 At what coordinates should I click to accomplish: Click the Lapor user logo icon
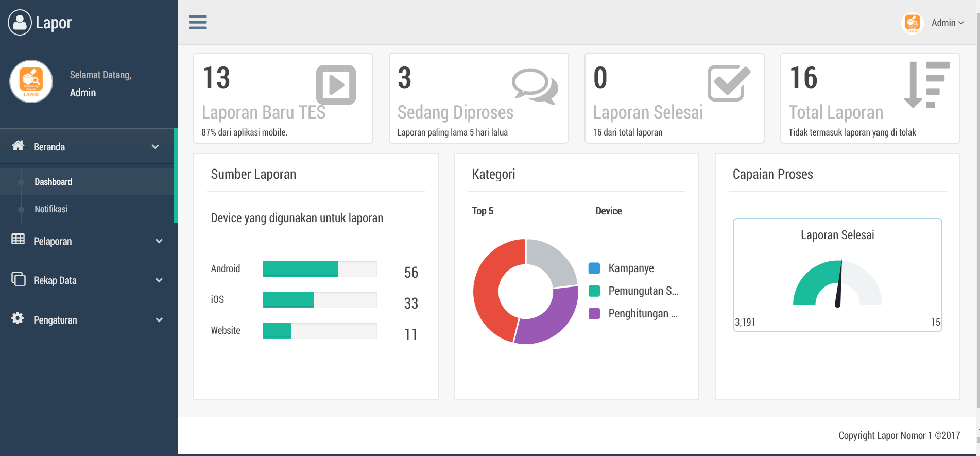coord(20,23)
